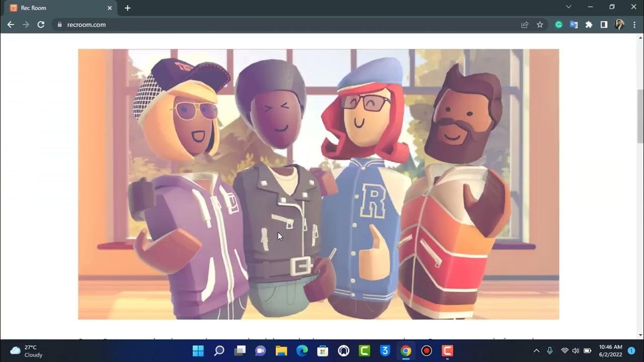This screenshot has height=362, width=644.
Task: Click the scrollbar down arrow
Action: pos(640,335)
